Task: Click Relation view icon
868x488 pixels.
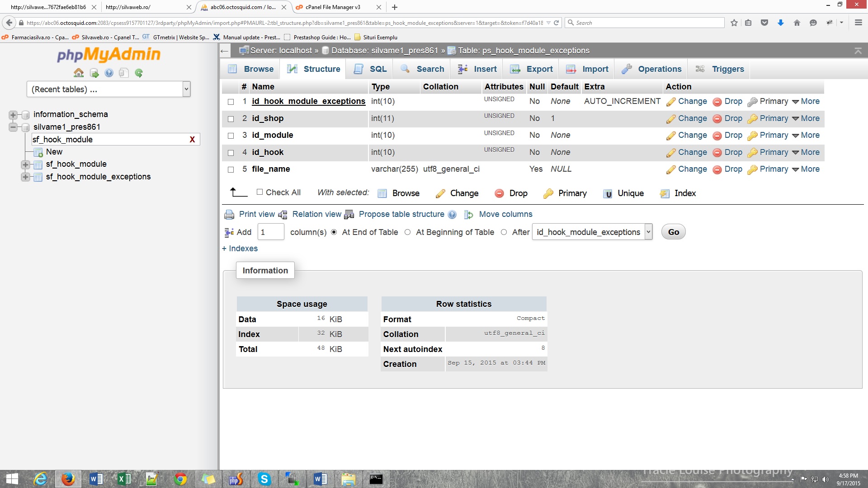Action: (283, 215)
